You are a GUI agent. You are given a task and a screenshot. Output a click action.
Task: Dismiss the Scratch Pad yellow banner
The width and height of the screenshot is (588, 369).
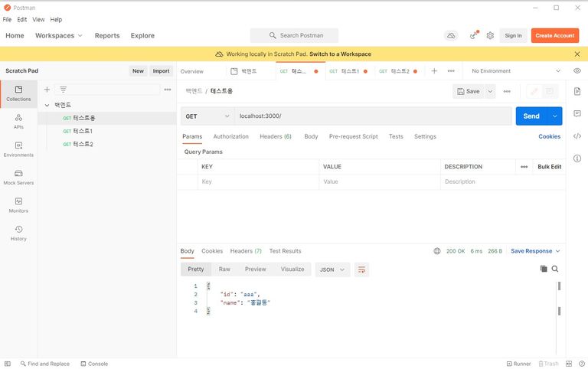[x=577, y=54]
